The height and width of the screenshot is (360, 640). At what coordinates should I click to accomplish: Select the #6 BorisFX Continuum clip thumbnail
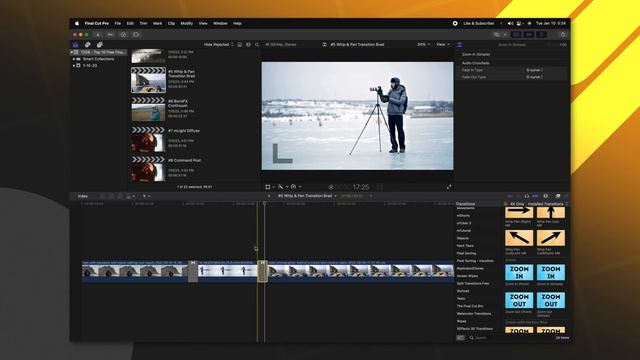pos(149,109)
